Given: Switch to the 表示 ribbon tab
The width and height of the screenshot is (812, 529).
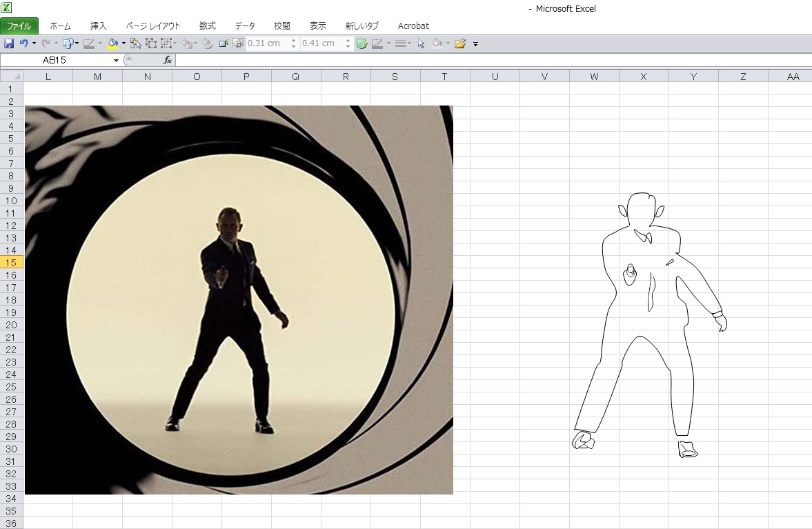Looking at the screenshot, I should pos(318,26).
